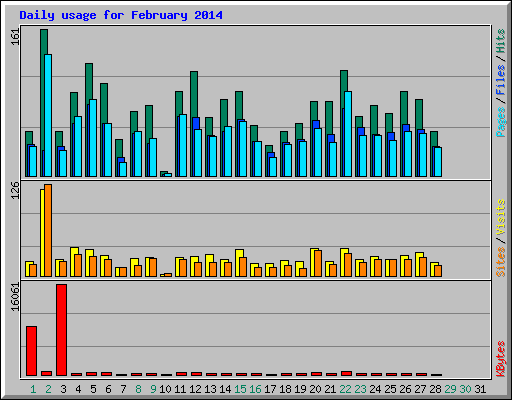Click day label '2' on the axis
The height and width of the screenshot is (400, 512).
pyautogui.click(x=48, y=389)
